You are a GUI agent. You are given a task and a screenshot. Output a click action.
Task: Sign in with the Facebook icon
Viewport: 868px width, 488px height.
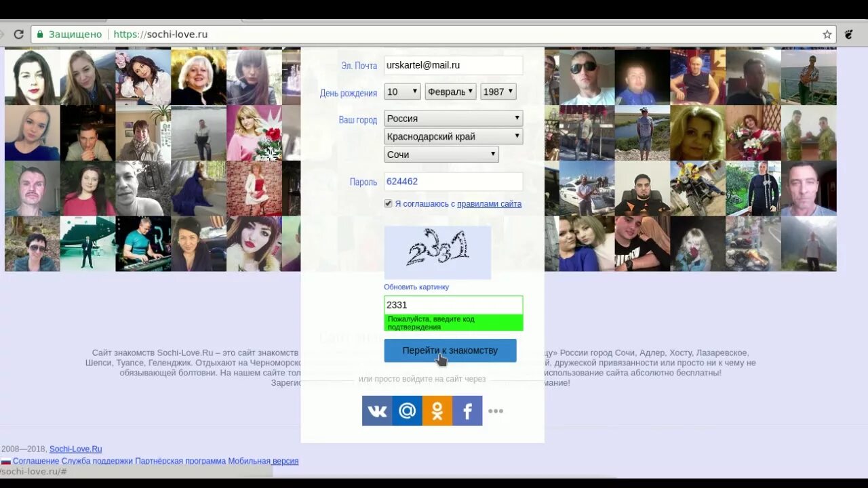[x=467, y=411]
